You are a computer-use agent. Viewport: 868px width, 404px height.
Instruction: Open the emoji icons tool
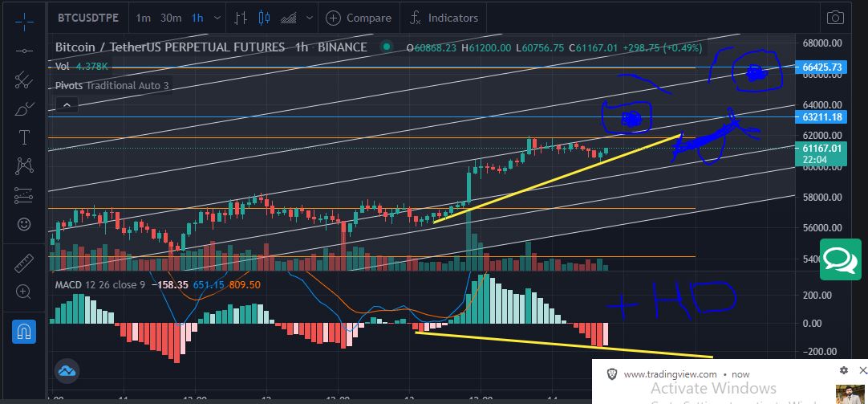point(24,224)
